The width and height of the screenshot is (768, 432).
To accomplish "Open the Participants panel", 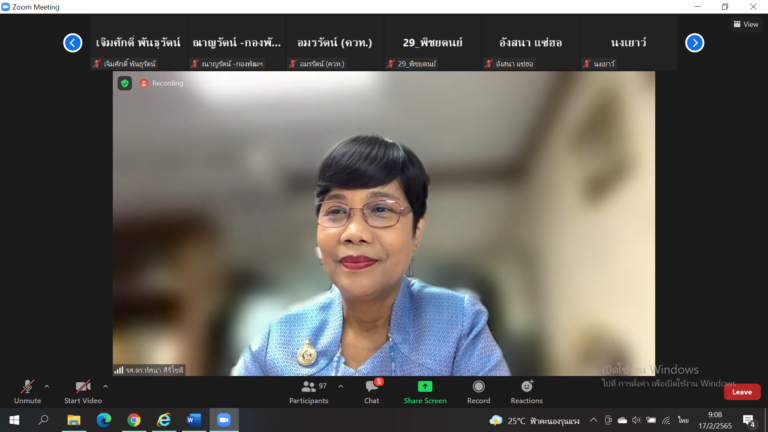I will click(308, 390).
